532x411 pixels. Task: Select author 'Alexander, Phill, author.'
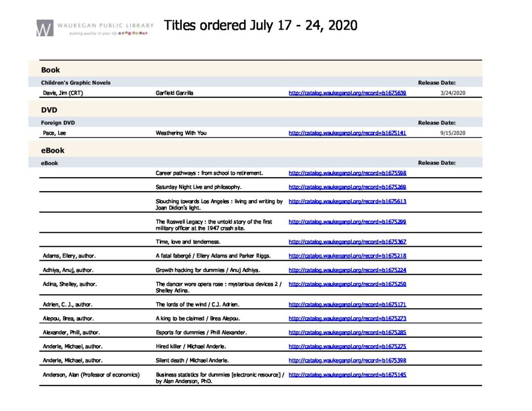71,332
